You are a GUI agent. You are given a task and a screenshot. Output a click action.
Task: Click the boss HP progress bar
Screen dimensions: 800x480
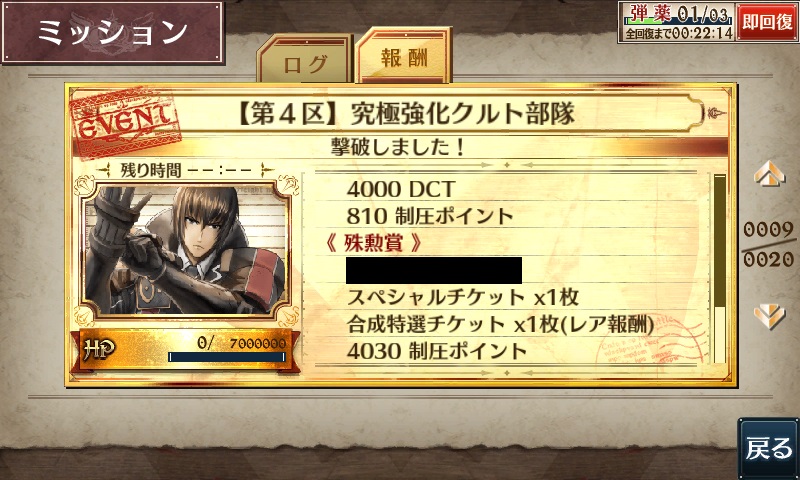(227, 357)
